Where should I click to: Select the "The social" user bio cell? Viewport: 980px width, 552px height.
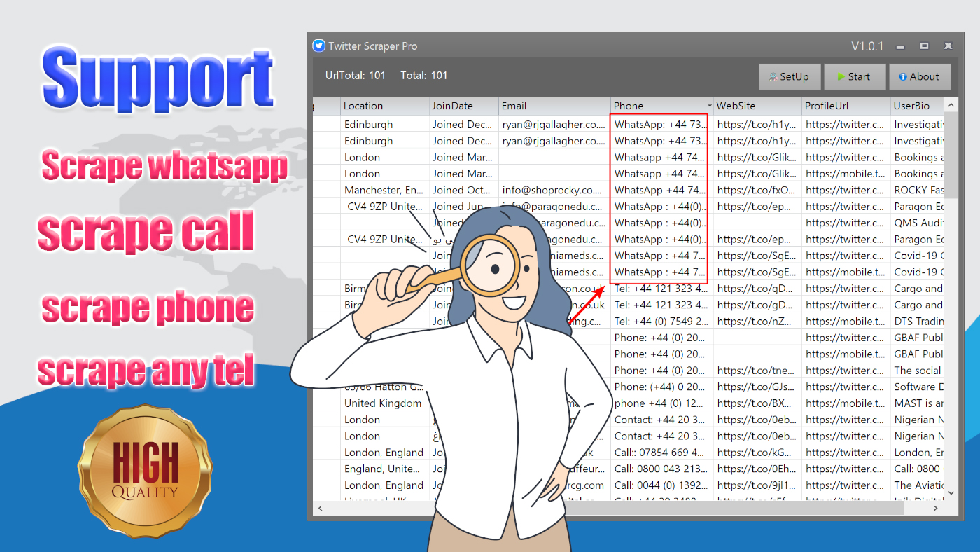[x=917, y=370]
